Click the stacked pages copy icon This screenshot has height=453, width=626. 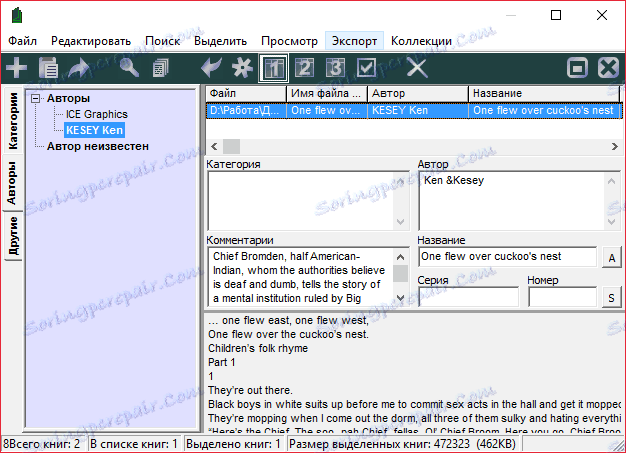click(161, 67)
